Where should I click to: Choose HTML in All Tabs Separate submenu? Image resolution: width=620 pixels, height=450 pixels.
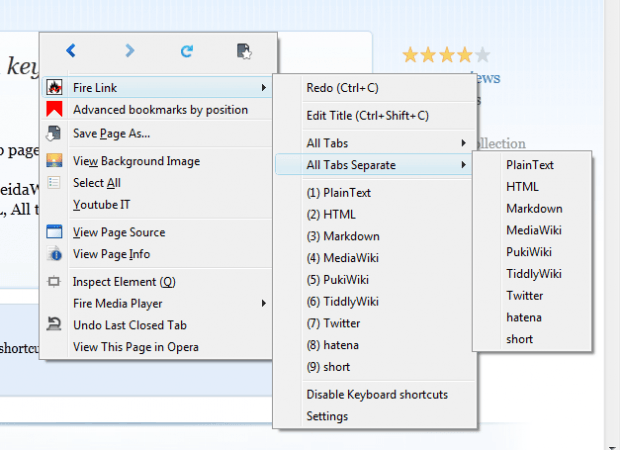click(532, 187)
